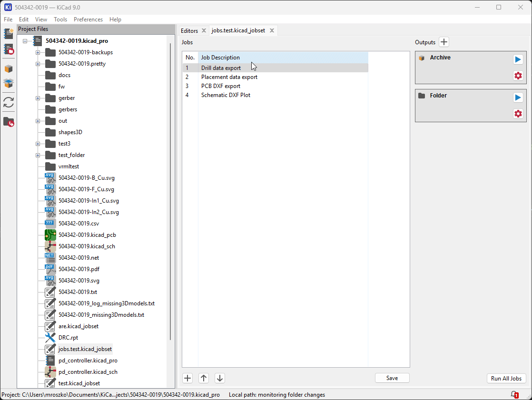The height and width of the screenshot is (400, 532).
Task: Click the Job Description column header
Action: click(x=283, y=58)
